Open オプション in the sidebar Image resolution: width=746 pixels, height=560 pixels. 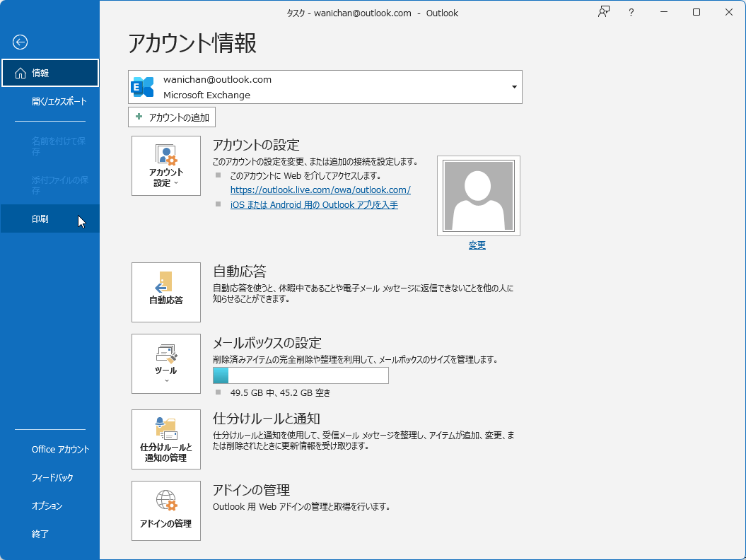point(50,506)
